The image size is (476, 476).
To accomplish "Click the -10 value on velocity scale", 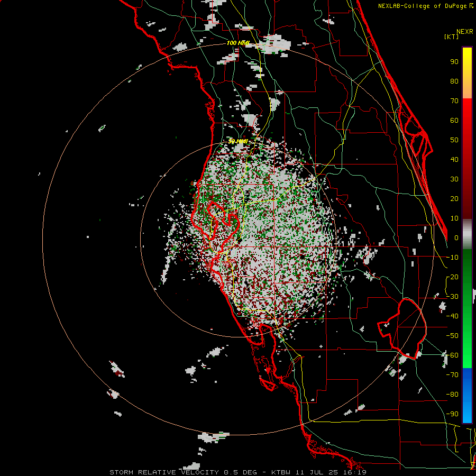I will point(452,258).
